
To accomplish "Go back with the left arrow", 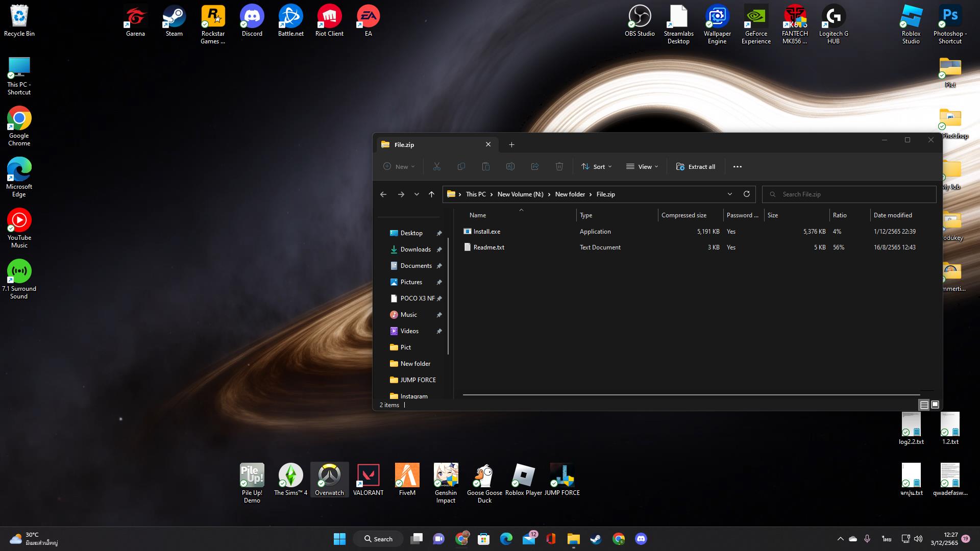I will tap(383, 194).
